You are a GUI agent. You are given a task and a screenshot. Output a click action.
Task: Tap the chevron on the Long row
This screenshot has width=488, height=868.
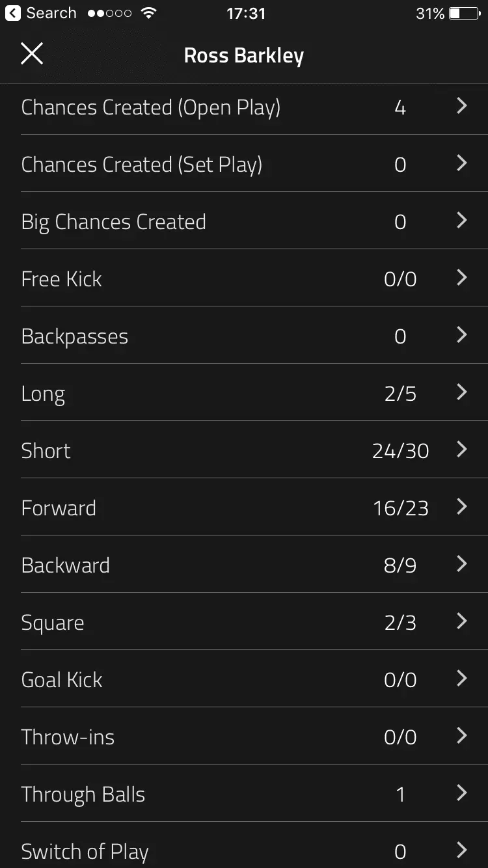(x=461, y=392)
